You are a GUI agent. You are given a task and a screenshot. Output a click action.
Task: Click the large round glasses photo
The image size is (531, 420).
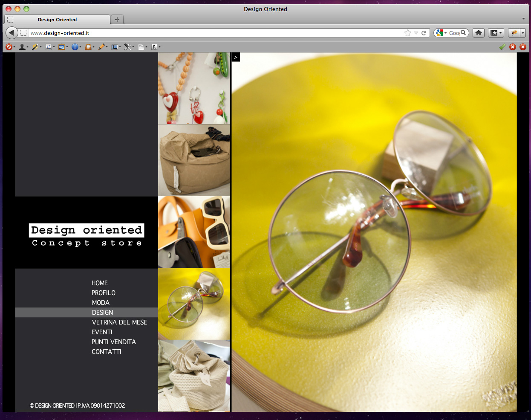[374, 232]
